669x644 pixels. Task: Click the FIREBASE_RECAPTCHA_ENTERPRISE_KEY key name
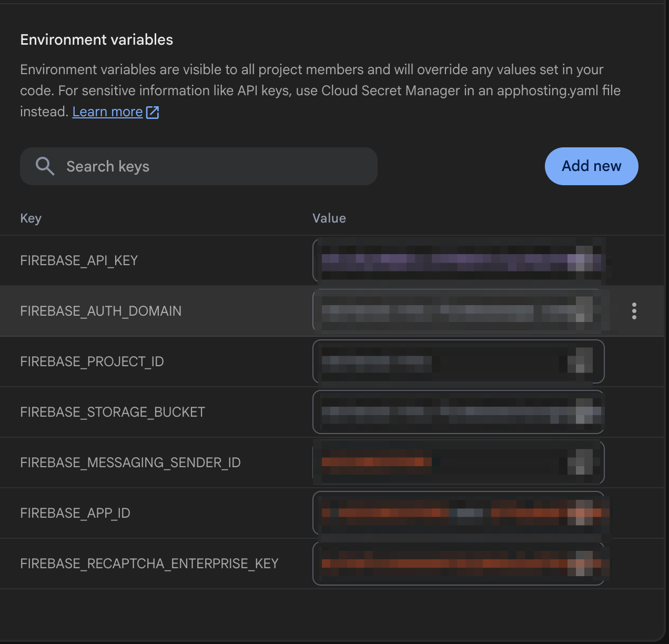pyautogui.click(x=149, y=563)
